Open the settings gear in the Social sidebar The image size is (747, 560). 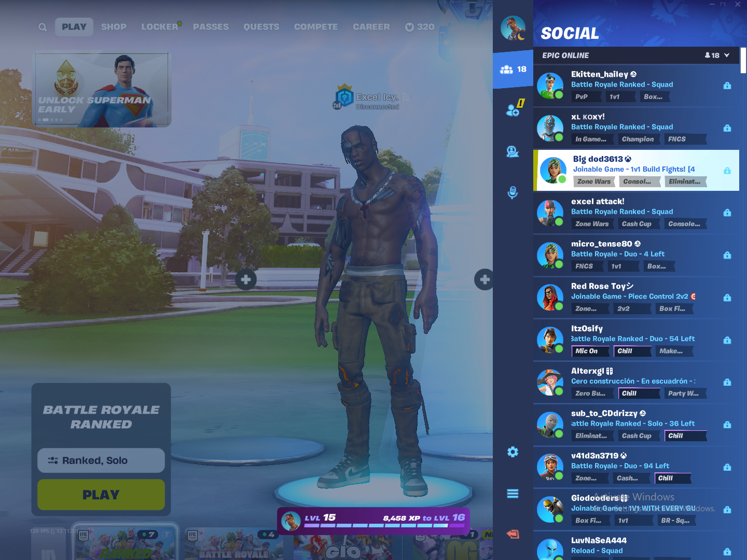tap(513, 452)
